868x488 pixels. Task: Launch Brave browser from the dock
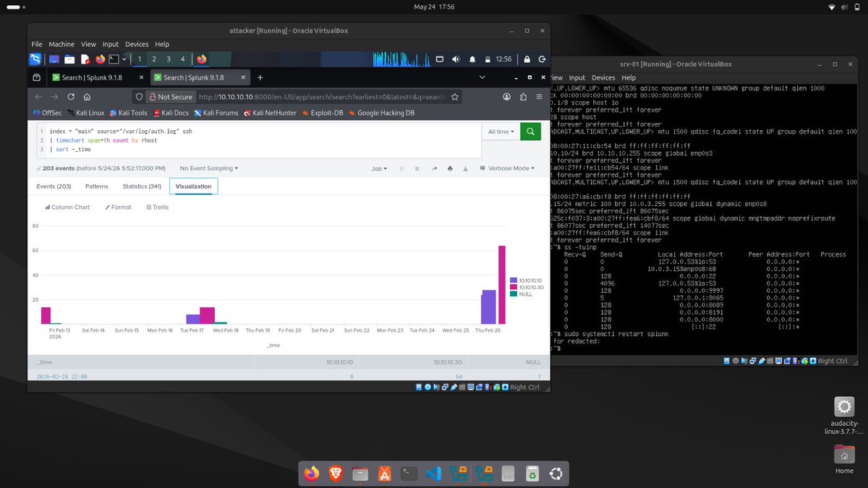336,474
